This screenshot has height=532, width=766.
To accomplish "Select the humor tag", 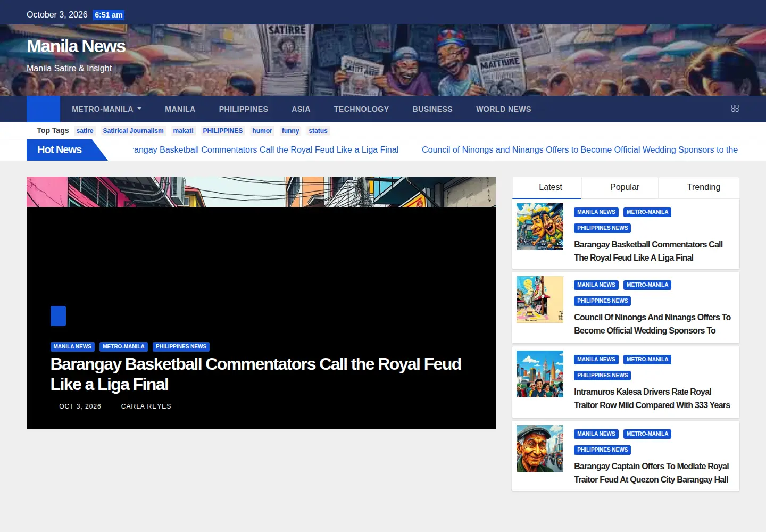I will pyautogui.click(x=262, y=131).
